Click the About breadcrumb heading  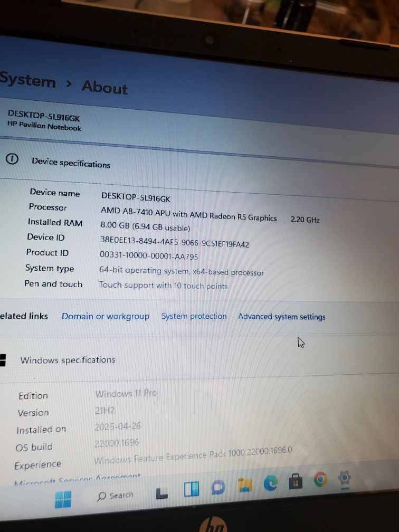click(x=104, y=87)
